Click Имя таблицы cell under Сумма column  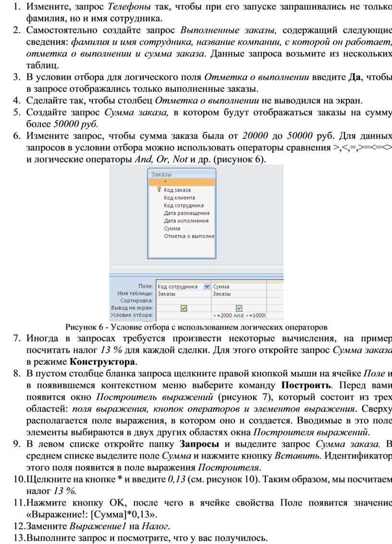239,294
